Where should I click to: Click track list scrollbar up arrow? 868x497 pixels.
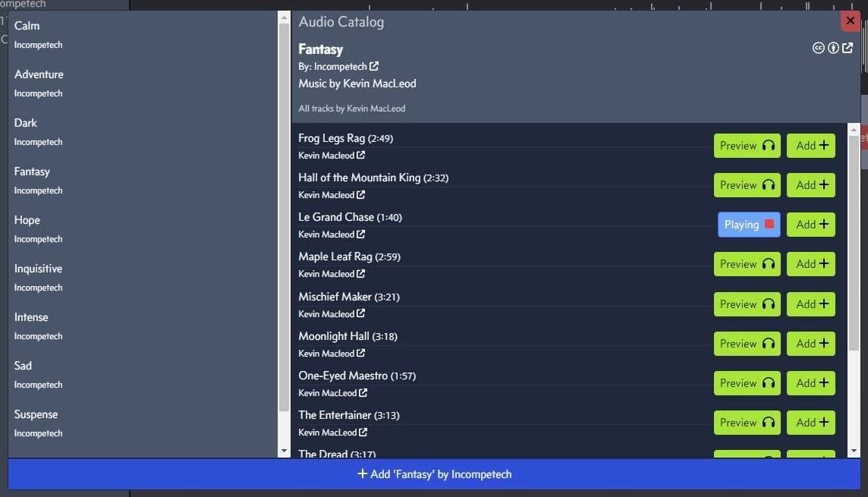point(854,130)
